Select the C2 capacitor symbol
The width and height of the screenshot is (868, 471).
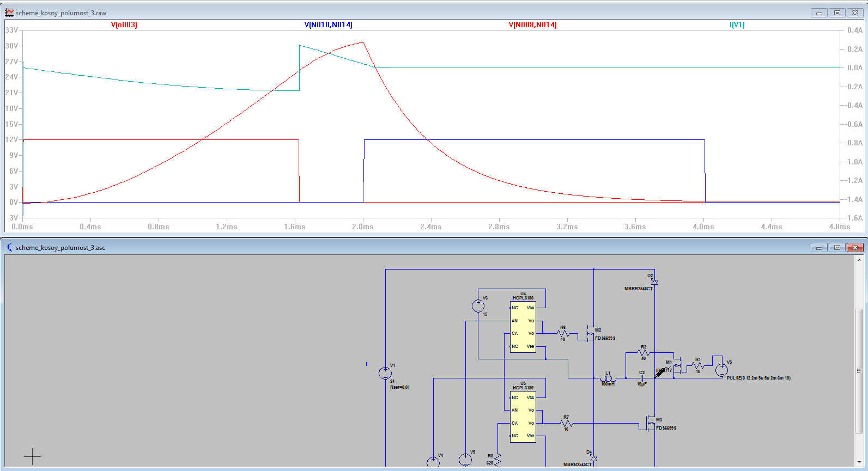click(642, 377)
